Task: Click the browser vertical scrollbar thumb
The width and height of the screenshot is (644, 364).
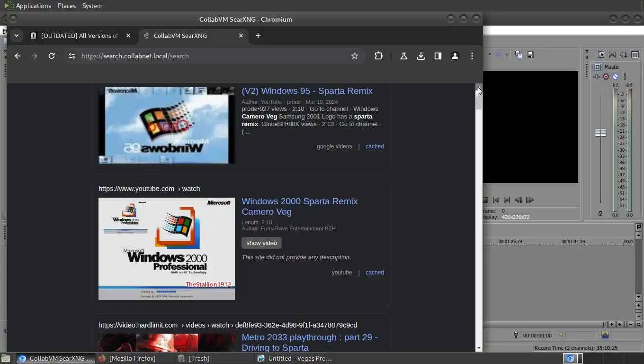Action: pos(479,99)
